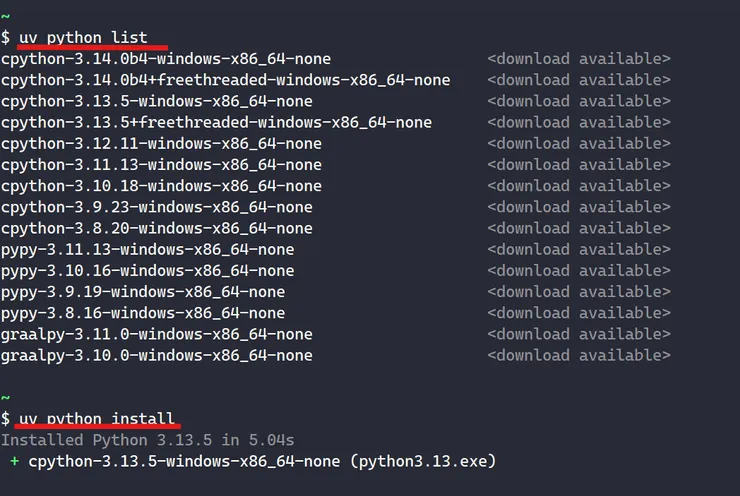The image size is (740, 496).
Task: Select the pypy-3.10.16 list entry
Action: pyautogui.click(x=148, y=271)
